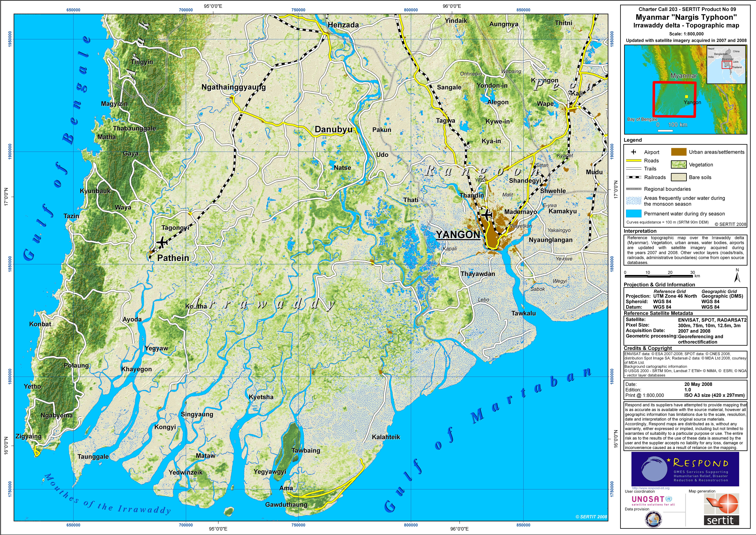
Task: Click the airport symbol beside Pathein
Action: click(x=162, y=243)
